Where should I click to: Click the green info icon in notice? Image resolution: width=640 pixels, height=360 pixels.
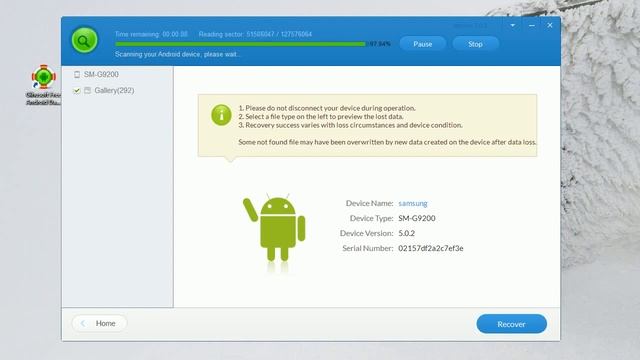coord(221,115)
